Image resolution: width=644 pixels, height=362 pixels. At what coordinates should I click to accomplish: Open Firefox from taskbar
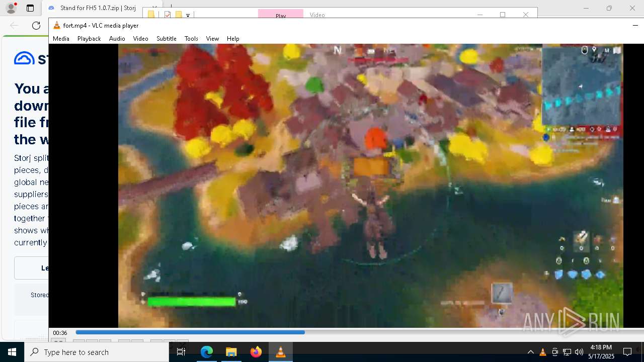click(256, 352)
